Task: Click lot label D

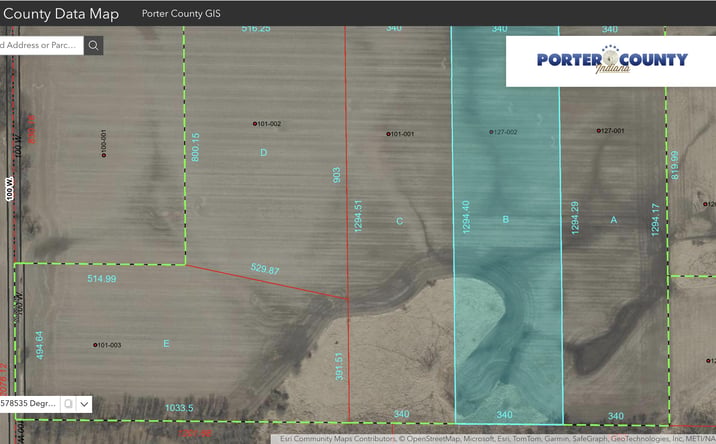Action: [263, 153]
